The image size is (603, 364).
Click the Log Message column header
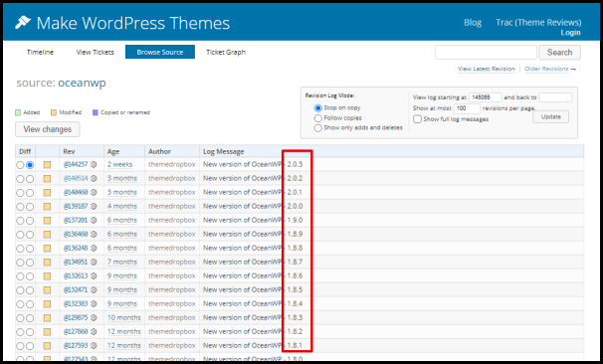click(x=224, y=151)
